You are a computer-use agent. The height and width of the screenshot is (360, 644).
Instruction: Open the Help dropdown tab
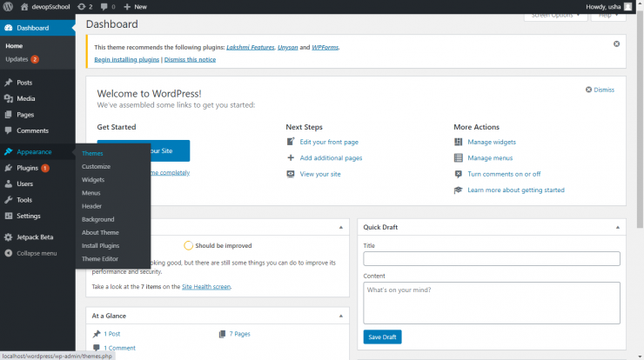(608, 17)
